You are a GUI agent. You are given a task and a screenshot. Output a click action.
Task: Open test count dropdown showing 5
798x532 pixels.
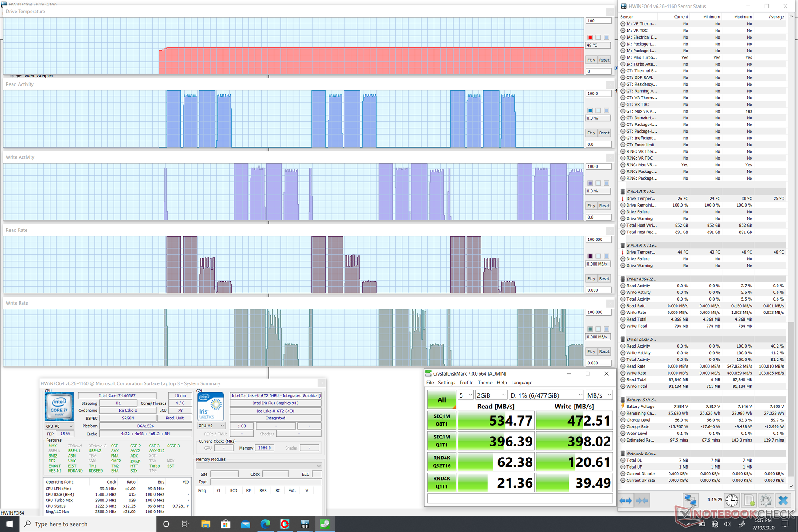tap(465, 395)
